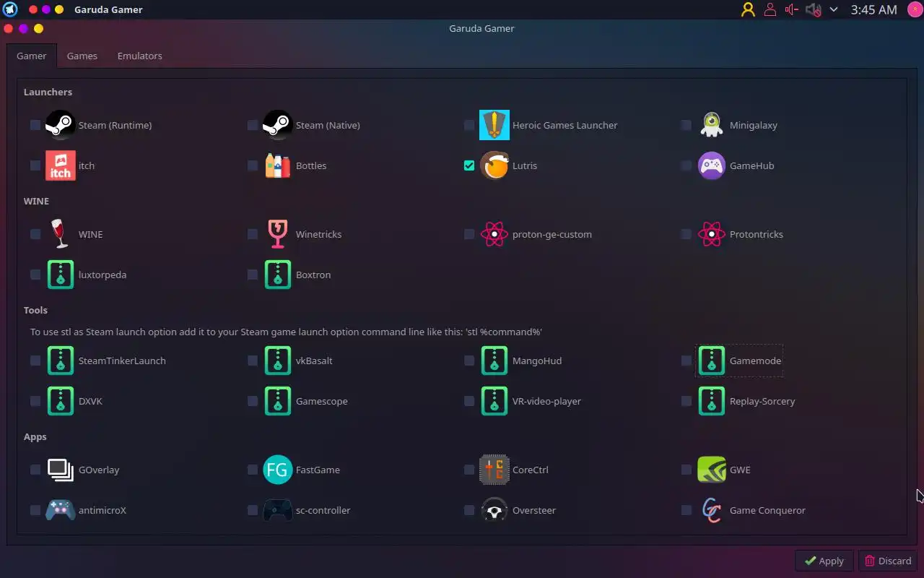Click the CoreCtrl chip icon
Image resolution: width=924 pixels, height=578 pixels.
pyautogui.click(x=494, y=470)
